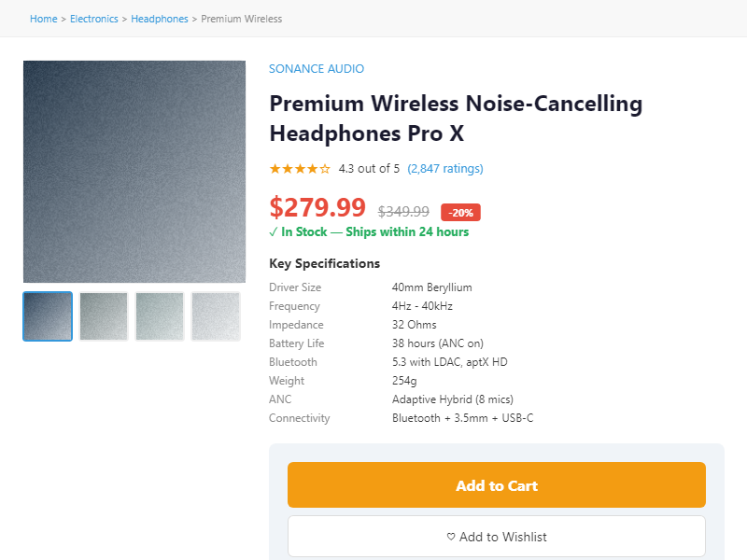Click the Home breadcrumb link
The width and height of the screenshot is (747, 560).
point(43,19)
